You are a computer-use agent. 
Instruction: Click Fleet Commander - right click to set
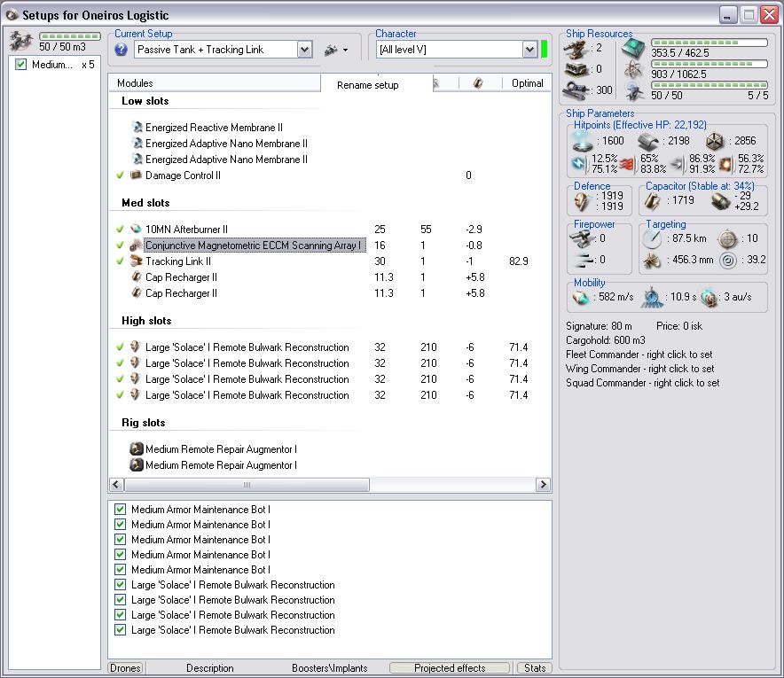(639, 355)
